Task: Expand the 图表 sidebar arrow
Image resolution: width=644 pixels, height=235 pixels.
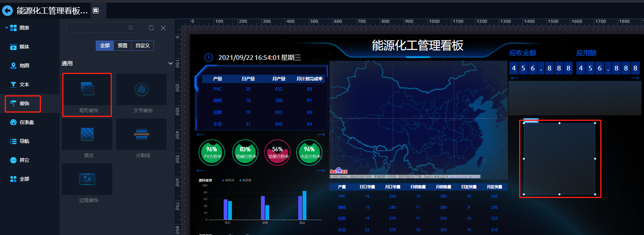Action: coord(6,28)
